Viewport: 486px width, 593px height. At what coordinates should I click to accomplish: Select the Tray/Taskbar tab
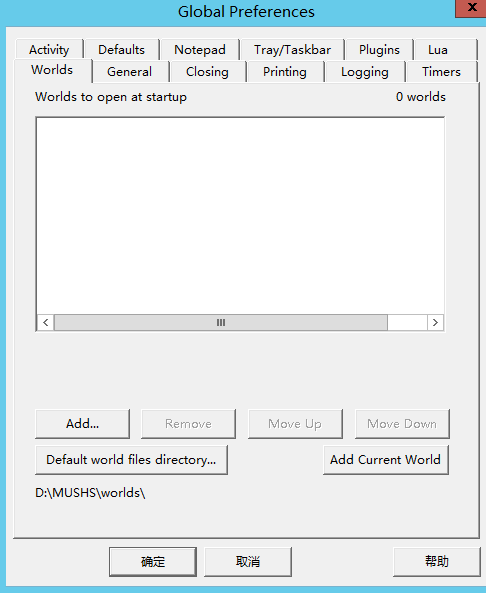[292, 50]
